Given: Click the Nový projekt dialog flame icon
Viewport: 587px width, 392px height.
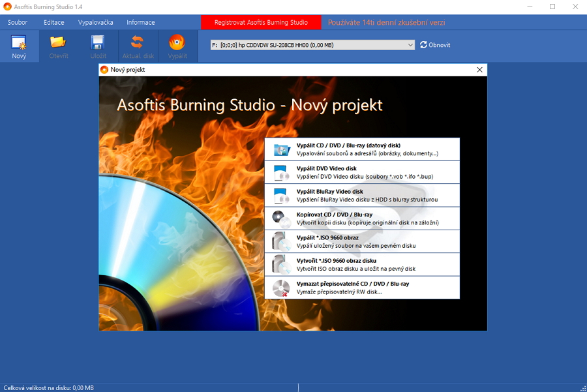Looking at the screenshot, I should (x=104, y=70).
